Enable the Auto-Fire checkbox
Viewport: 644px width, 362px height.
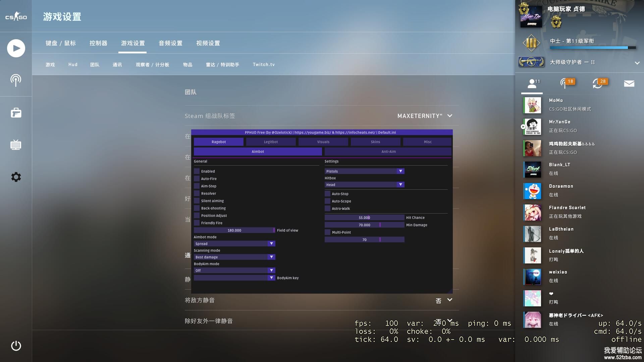[197, 179]
